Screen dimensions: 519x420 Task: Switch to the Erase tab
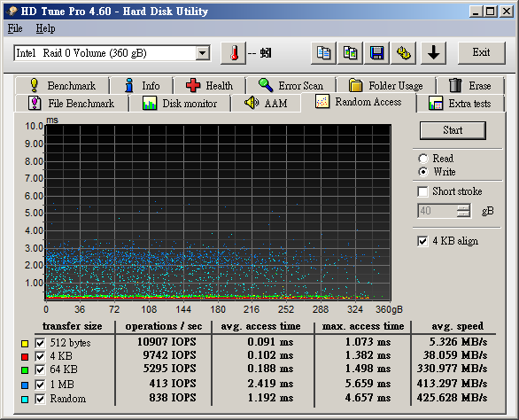point(470,85)
